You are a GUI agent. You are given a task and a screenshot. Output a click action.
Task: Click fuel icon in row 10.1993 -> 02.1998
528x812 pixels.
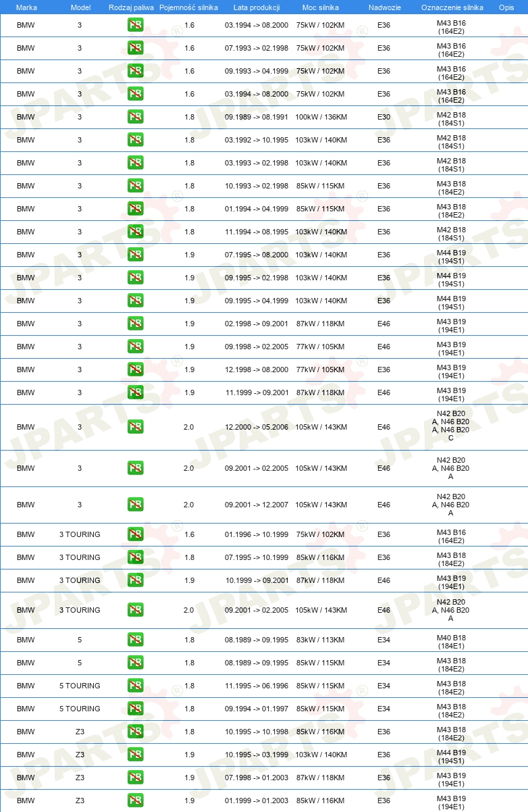click(x=135, y=186)
